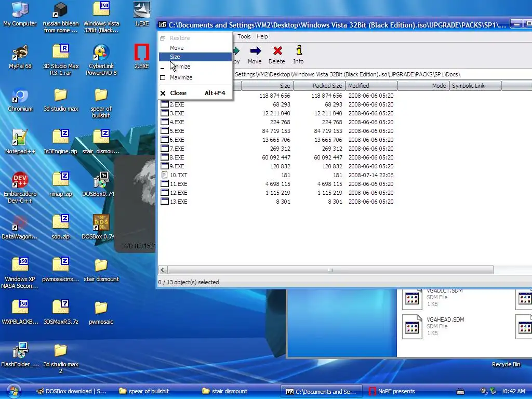This screenshot has height=399, width=532.
Task: Select the WXPBLACKB ISO desktop icon
Action: pyautogui.click(x=20, y=307)
